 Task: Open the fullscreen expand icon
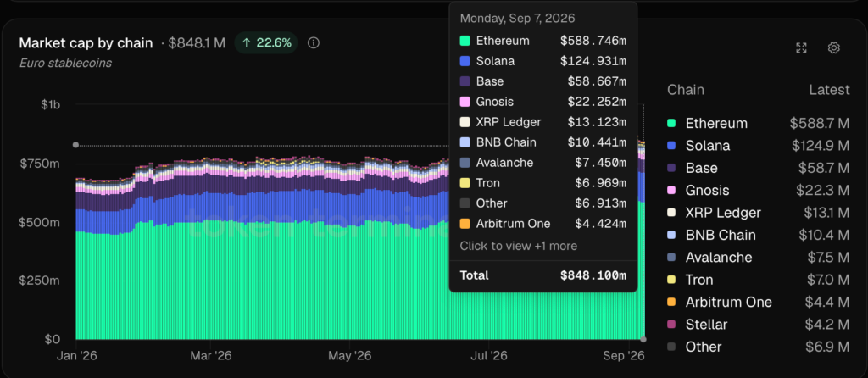[801, 47]
